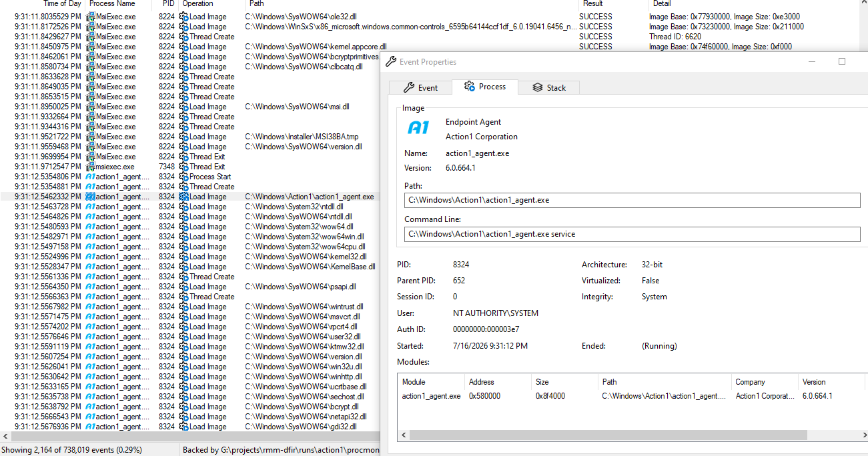Click the Thread Create icon at 9:31:11.8429627 PM
This screenshot has height=456, width=868.
[x=183, y=37]
